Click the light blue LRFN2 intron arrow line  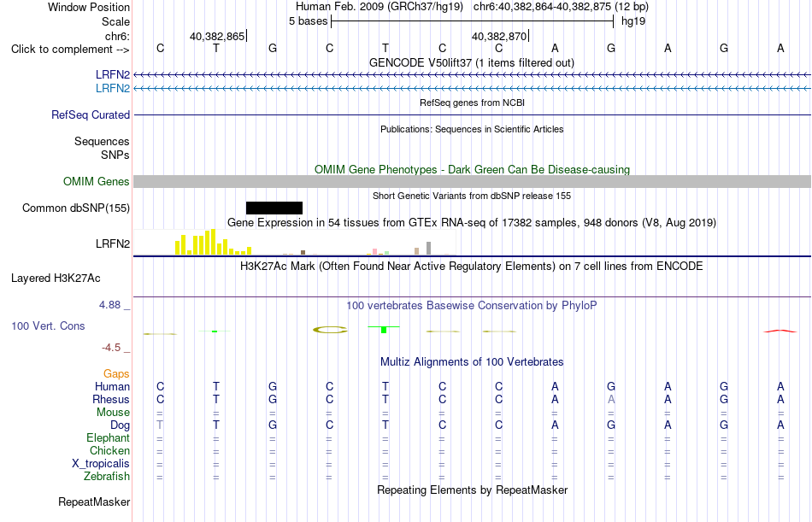tap(472, 89)
